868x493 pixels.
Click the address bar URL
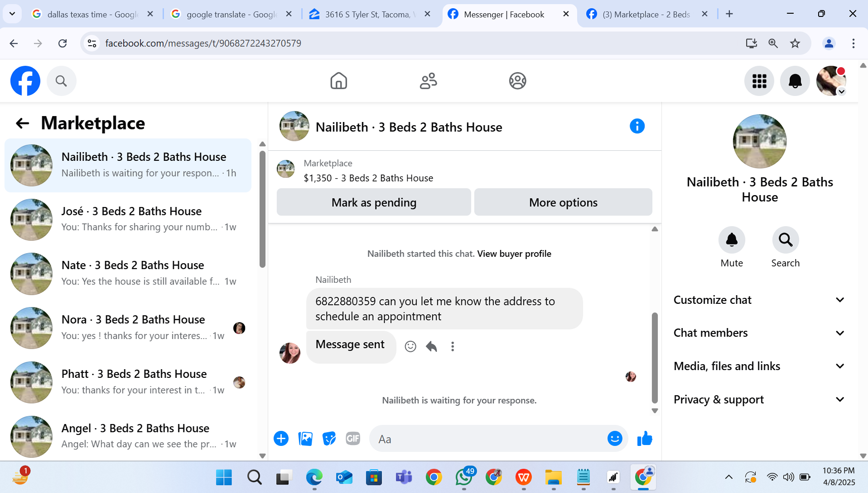(x=203, y=43)
